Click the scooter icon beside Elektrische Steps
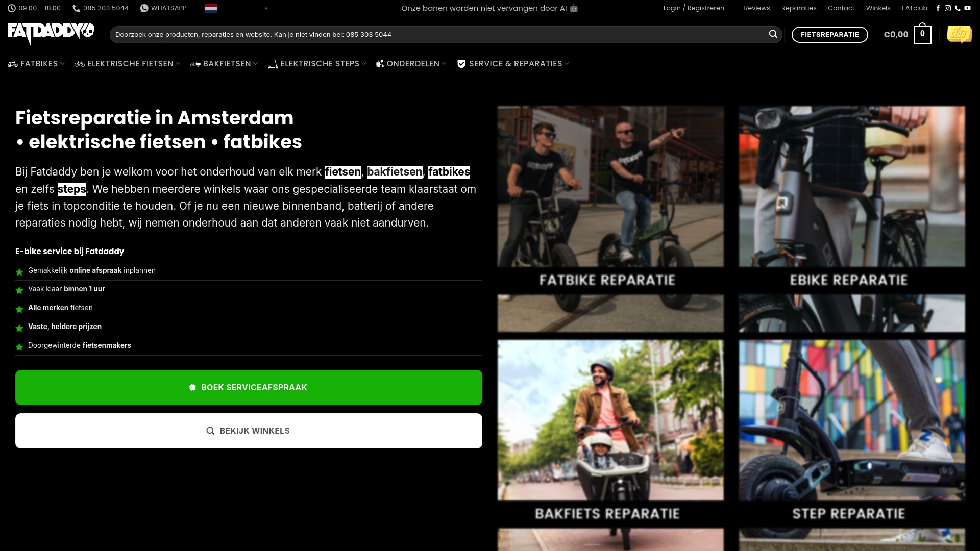Viewport: 980px width, 551px height. coord(273,64)
